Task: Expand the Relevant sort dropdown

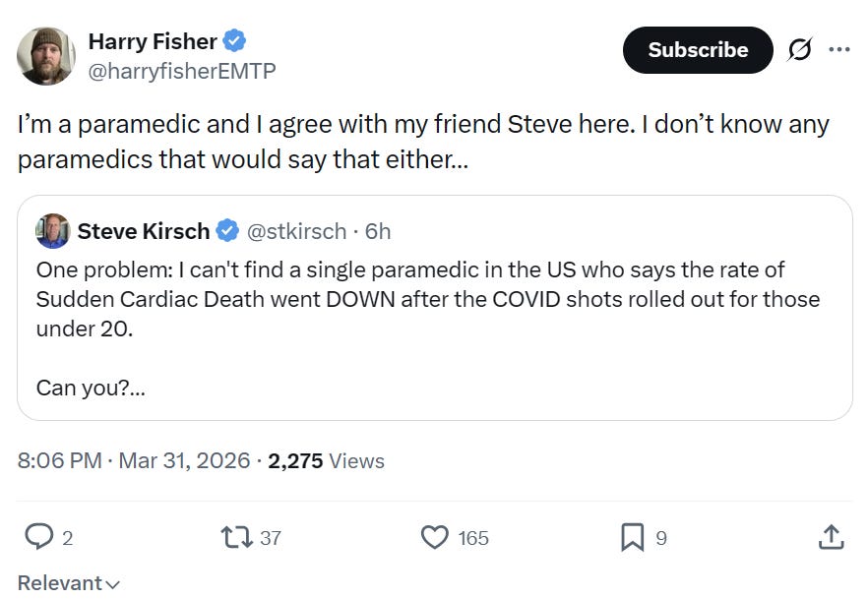Action: [69, 583]
